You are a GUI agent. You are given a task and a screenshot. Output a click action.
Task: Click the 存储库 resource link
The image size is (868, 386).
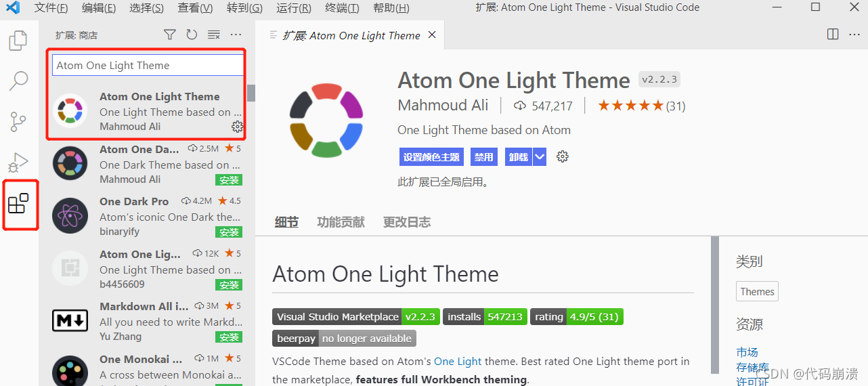(x=752, y=367)
